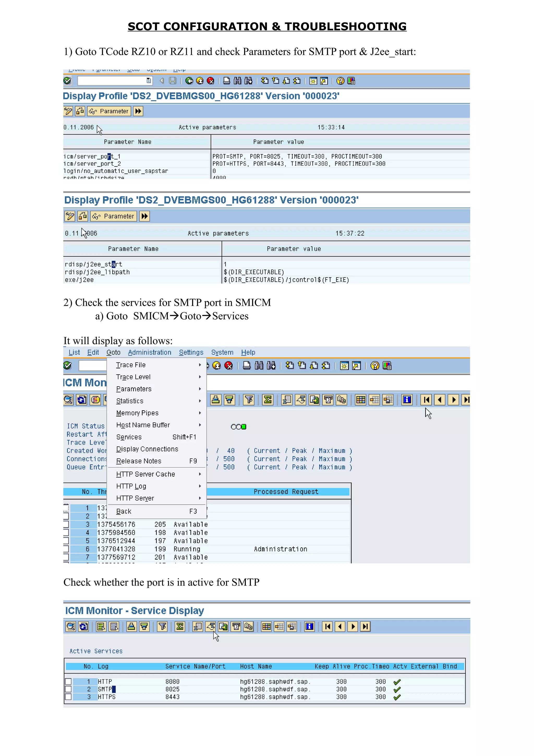
Task: Click the Parameter button in second profile
Action: coord(113,216)
